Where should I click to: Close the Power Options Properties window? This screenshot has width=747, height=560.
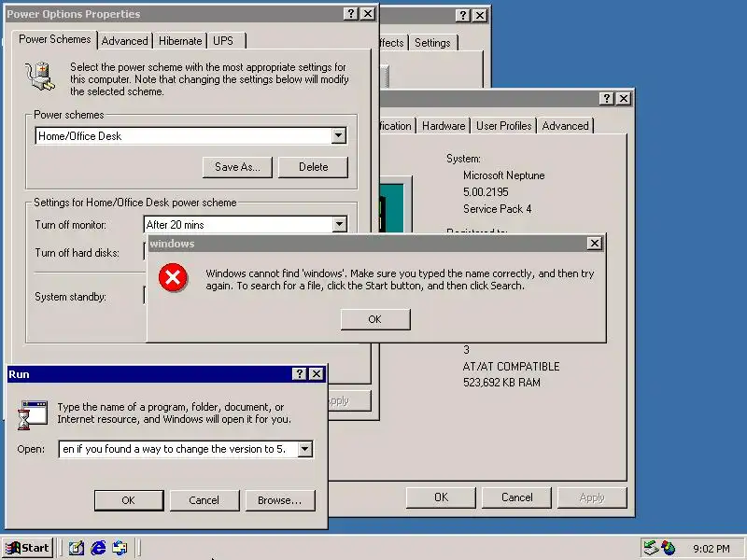coord(368,14)
